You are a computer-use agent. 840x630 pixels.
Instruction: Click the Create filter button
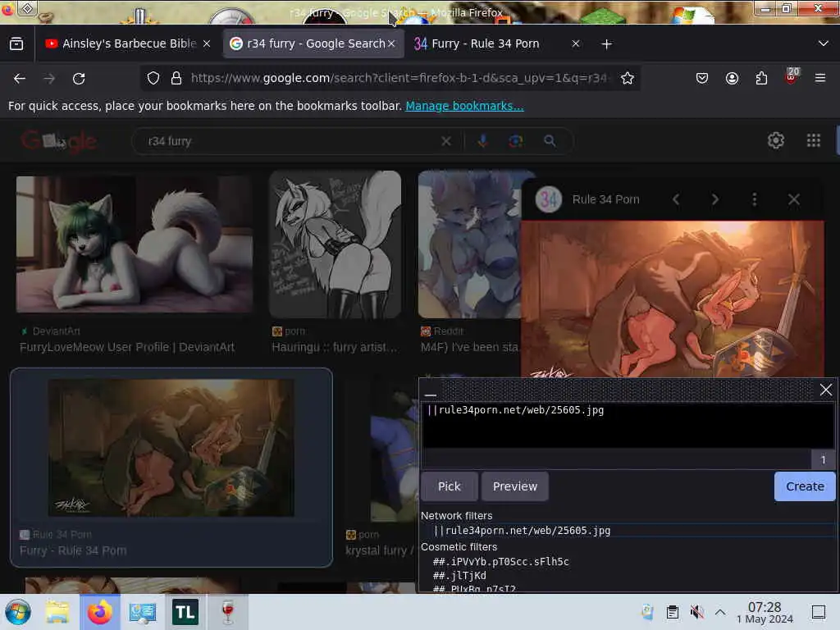point(805,486)
